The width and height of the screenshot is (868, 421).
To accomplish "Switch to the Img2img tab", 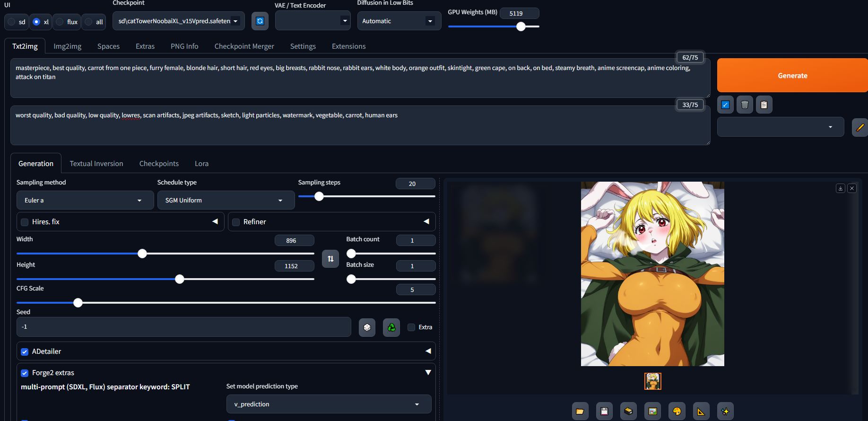I will (68, 46).
